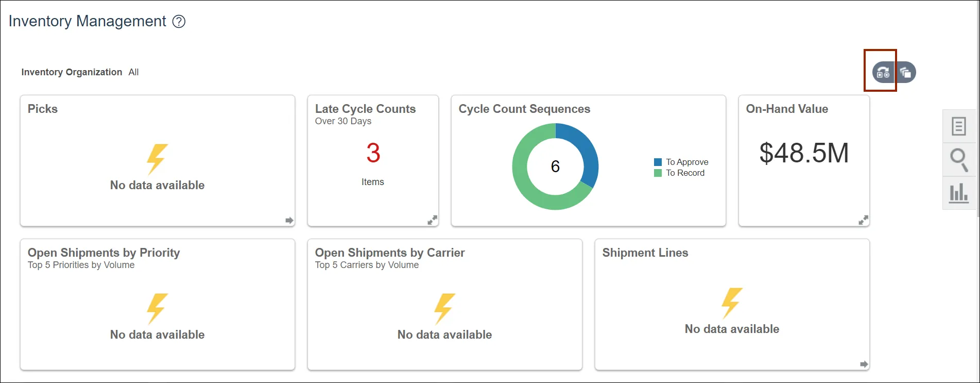Click the lightning icon in Picks card
This screenshot has height=383, width=980.
pyautogui.click(x=157, y=159)
